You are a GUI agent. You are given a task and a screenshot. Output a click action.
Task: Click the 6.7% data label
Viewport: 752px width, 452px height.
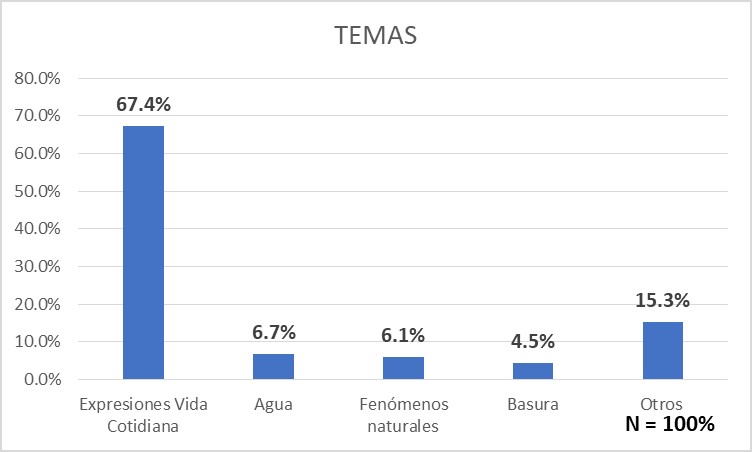274,333
